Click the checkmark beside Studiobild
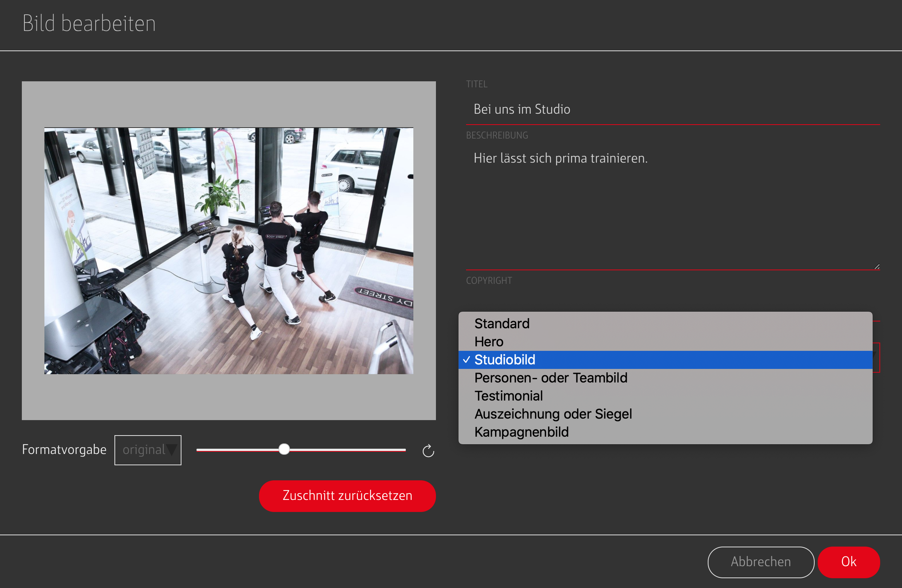 coord(466,360)
